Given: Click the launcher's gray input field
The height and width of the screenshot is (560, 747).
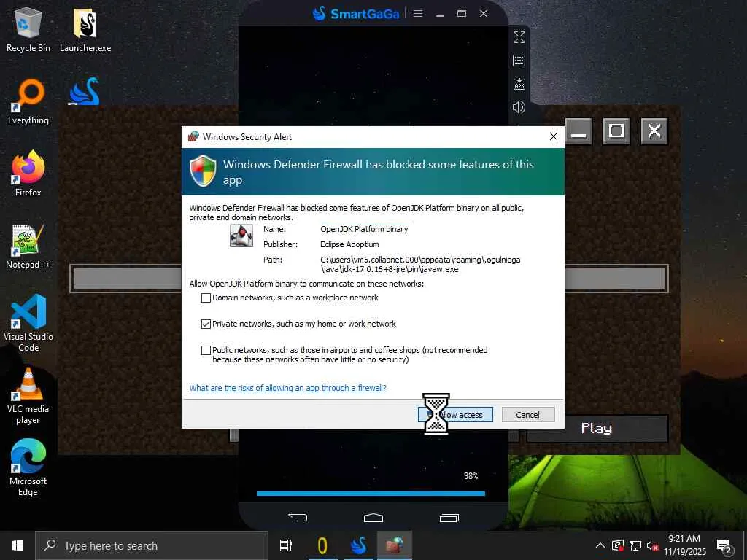Looking at the screenshot, I should tap(369, 279).
